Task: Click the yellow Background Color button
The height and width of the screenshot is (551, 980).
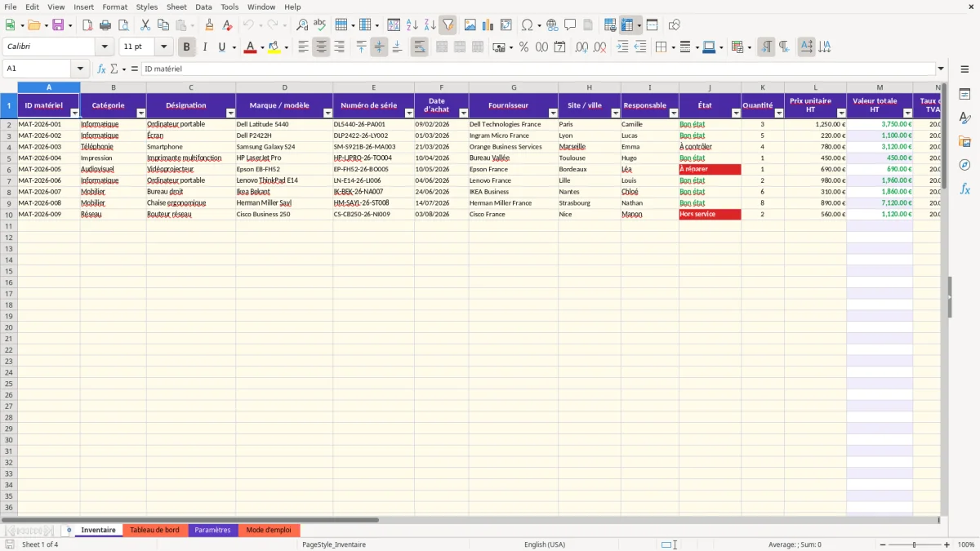Action: (274, 47)
